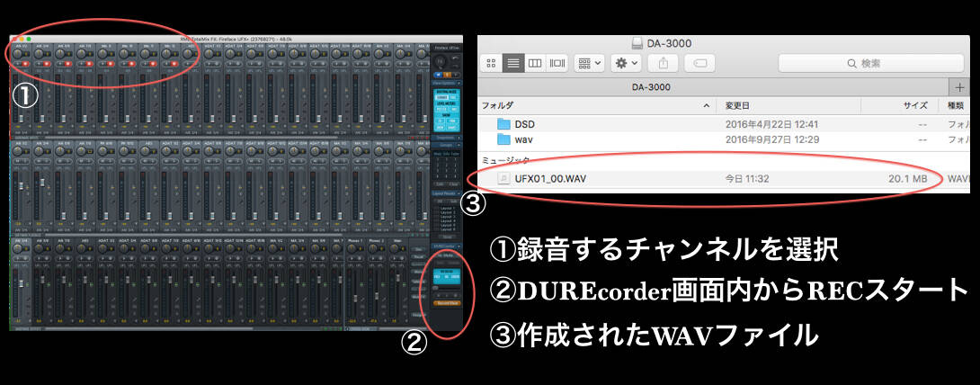Toggle red record arm on Mic 11 input

point(153,64)
